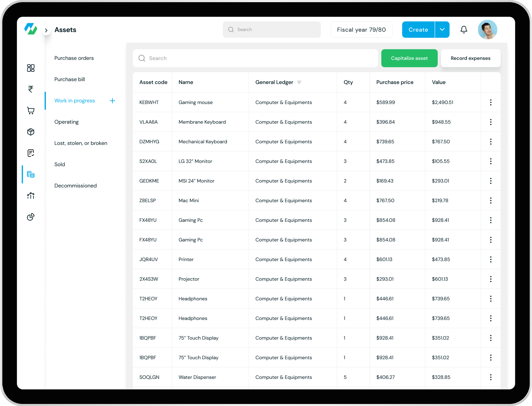Select the coins Assets icon
The height and width of the screenshot is (406, 532).
(31, 174)
